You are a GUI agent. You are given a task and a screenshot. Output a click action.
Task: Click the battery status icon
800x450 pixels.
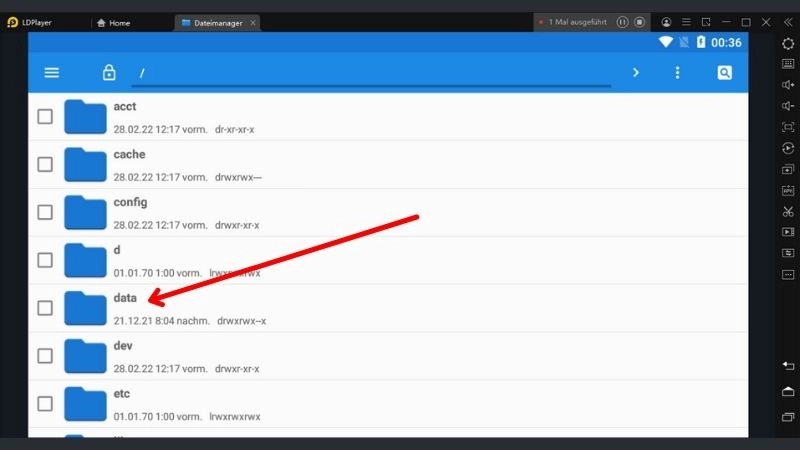click(701, 42)
